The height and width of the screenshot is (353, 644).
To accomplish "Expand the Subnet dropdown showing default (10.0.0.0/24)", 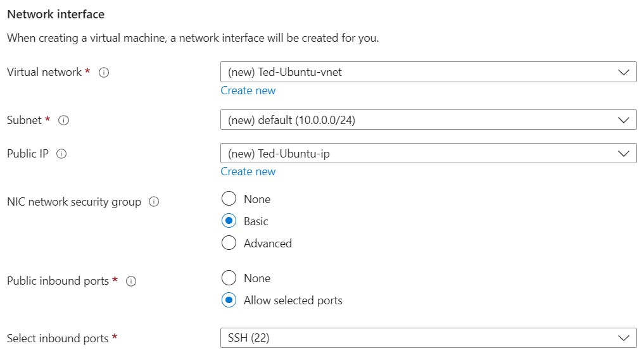I will click(x=418, y=120).
